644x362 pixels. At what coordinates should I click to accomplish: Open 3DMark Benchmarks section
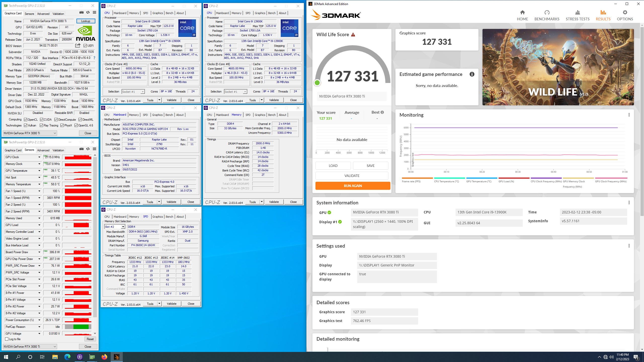click(x=547, y=15)
